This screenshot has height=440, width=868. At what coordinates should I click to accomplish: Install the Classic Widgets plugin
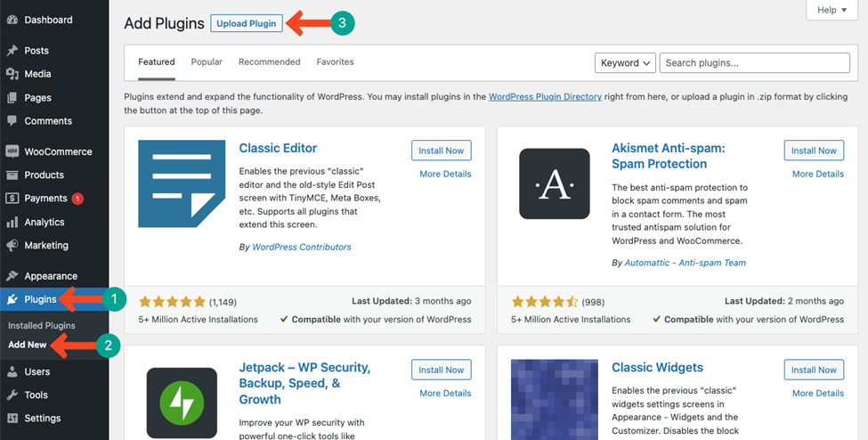pos(814,370)
